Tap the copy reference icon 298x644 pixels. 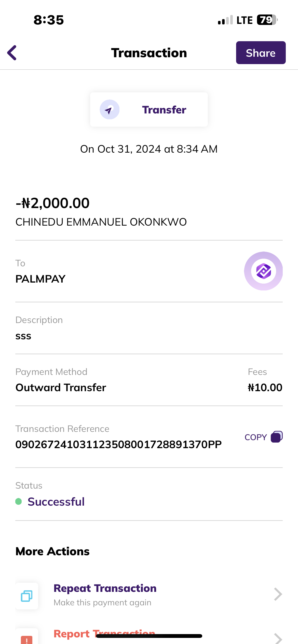(277, 437)
